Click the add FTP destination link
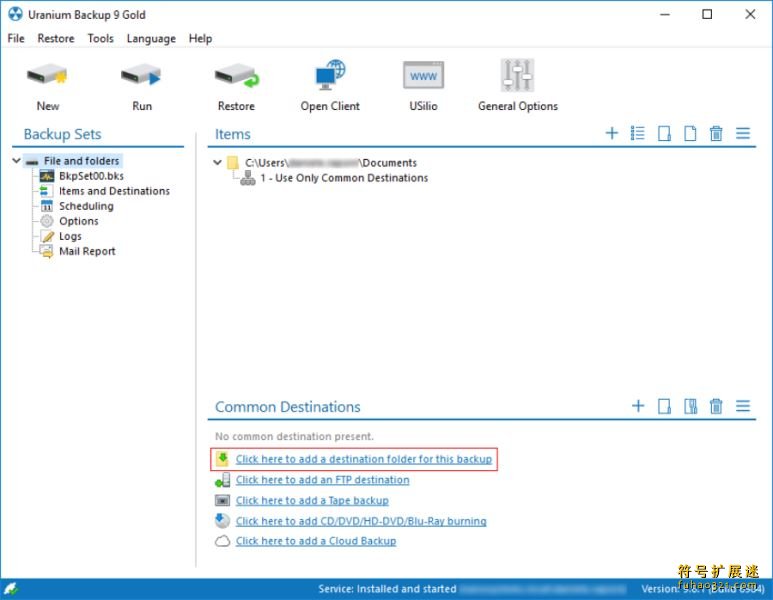 322,480
